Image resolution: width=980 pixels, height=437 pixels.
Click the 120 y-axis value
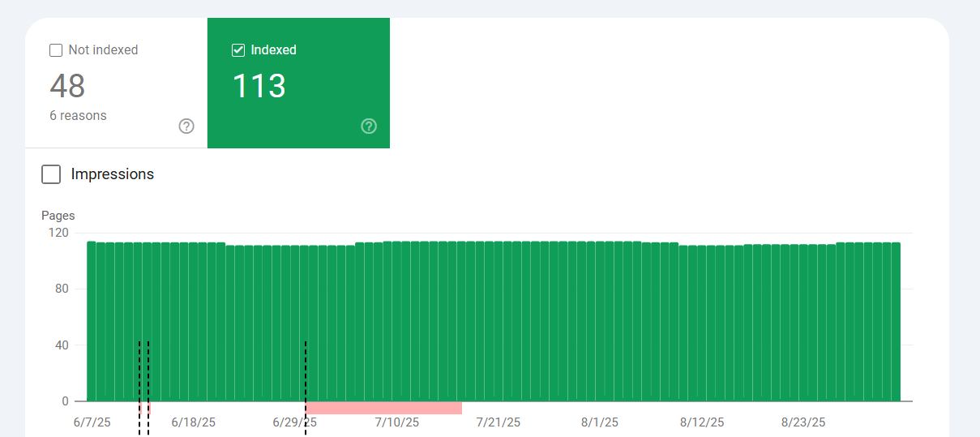pos(59,233)
